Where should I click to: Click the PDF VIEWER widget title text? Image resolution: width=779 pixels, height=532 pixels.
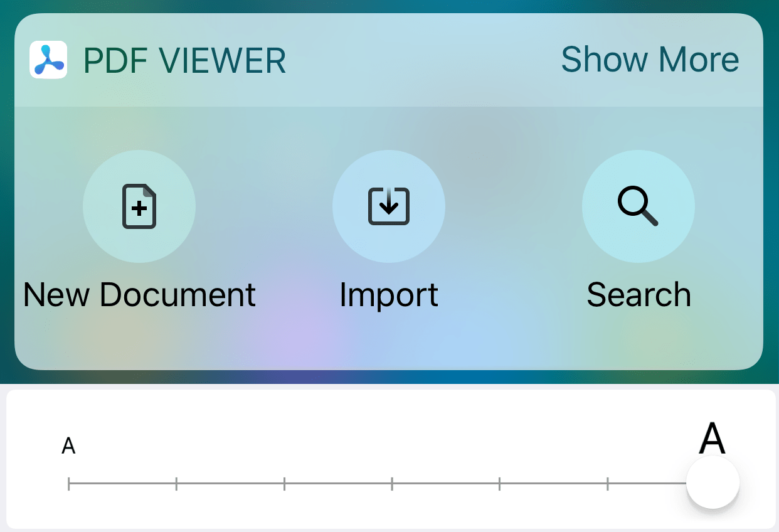(x=185, y=61)
